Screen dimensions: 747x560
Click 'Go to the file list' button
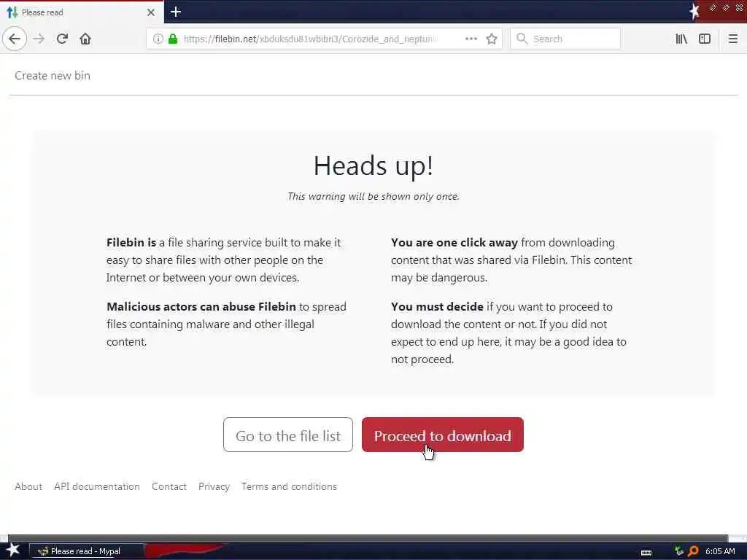tap(287, 435)
